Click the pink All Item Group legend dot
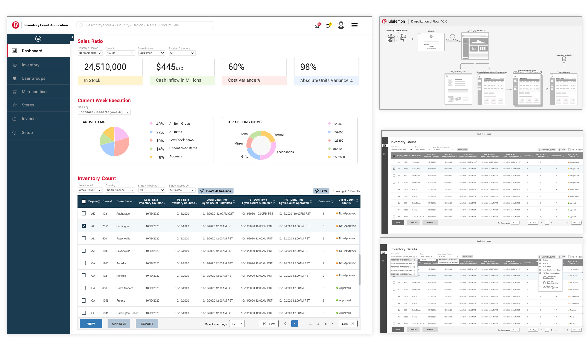This screenshot has height=364, width=588. click(151, 124)
